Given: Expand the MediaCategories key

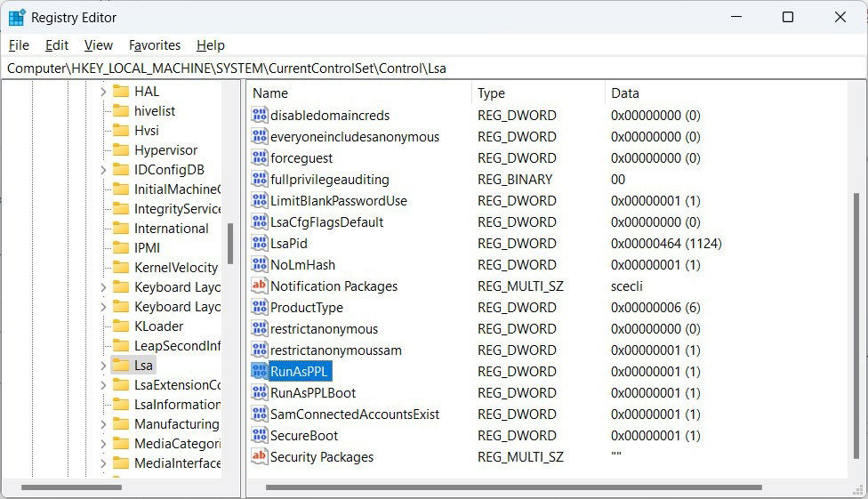Looking at the screenshot, I should 103,444.
